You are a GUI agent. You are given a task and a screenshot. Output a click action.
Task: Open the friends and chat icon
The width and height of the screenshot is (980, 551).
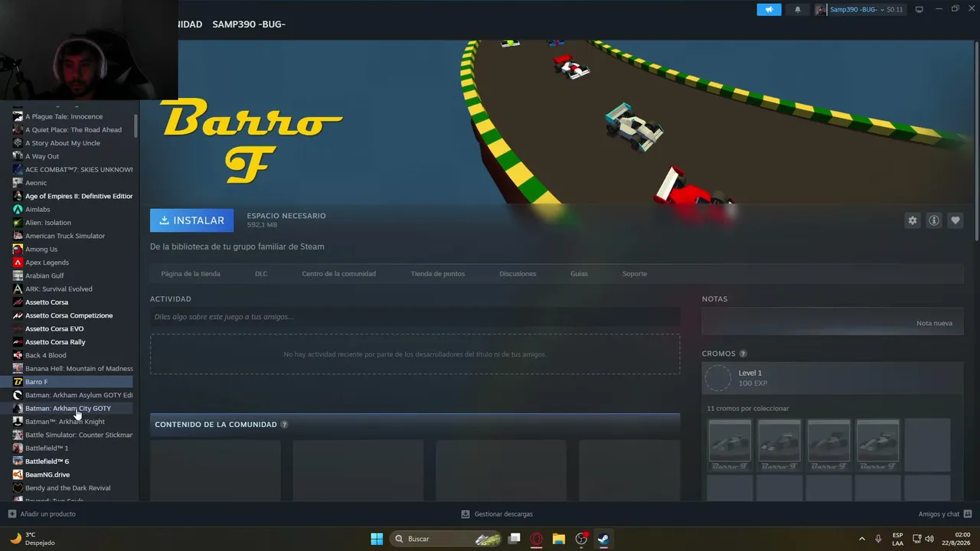click(x=968, y=514)
